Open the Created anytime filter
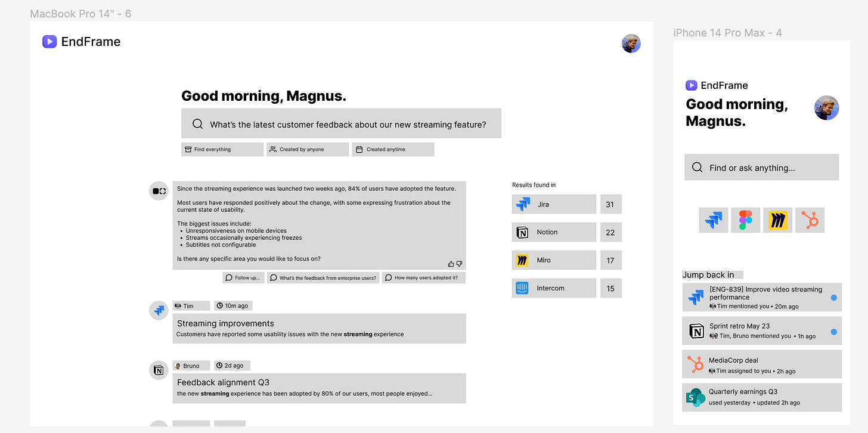Screen dimensions: 868x433 [393, 149]
